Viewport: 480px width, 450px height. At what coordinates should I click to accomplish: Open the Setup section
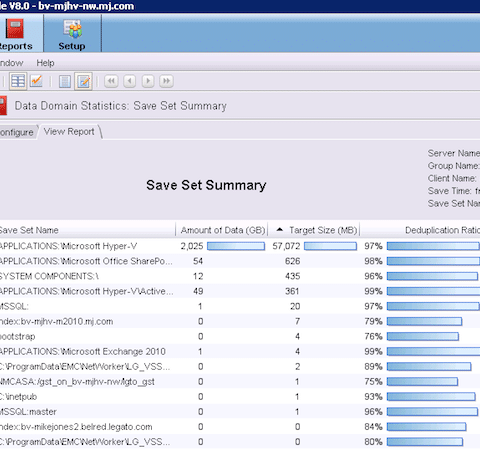pos(72,34)
